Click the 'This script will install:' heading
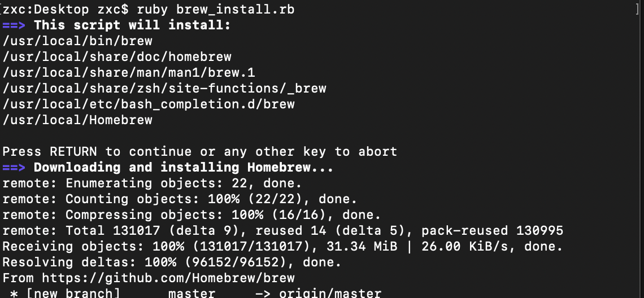Screen dimensions: 644x298 [x=132, y=25]
